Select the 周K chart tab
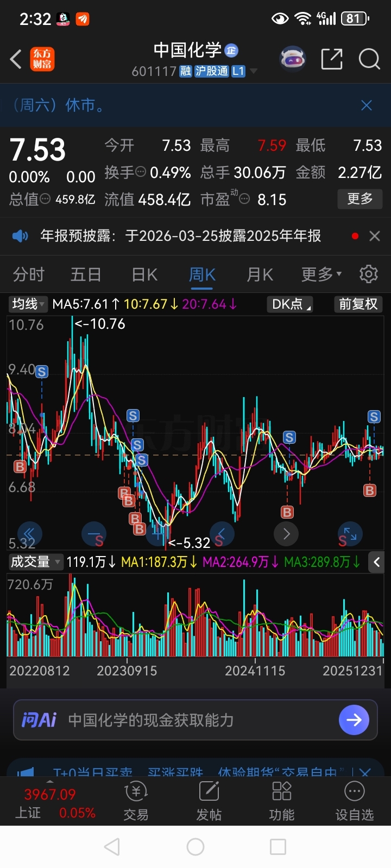The image size is (391, 868). pos(202,275)
